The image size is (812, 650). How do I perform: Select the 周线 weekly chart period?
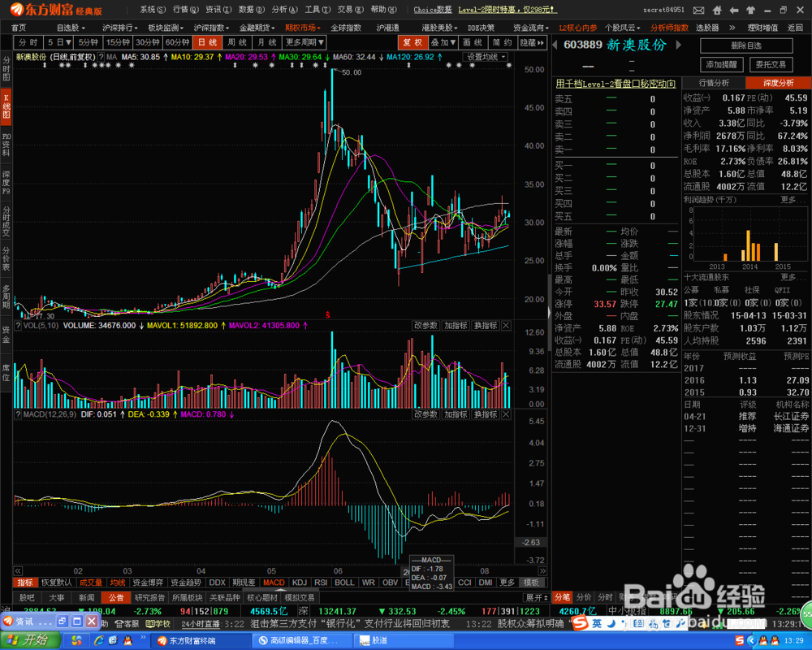coord(237,42)
